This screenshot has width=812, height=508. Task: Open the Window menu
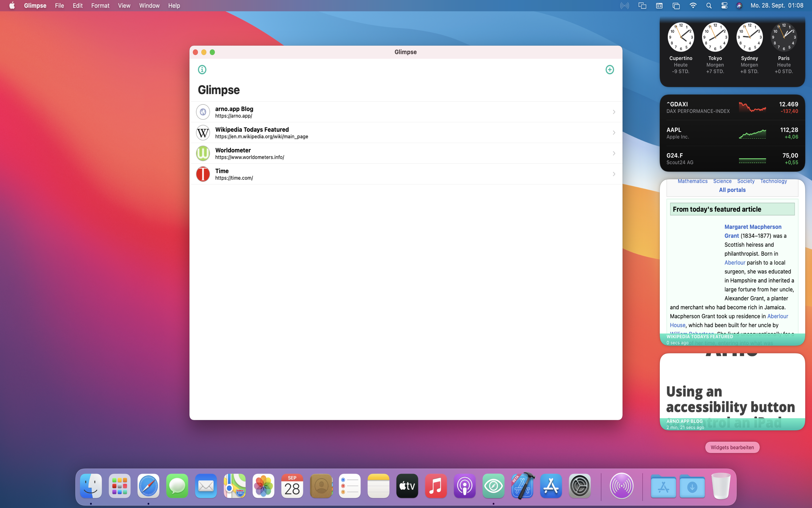coord(149,6)
